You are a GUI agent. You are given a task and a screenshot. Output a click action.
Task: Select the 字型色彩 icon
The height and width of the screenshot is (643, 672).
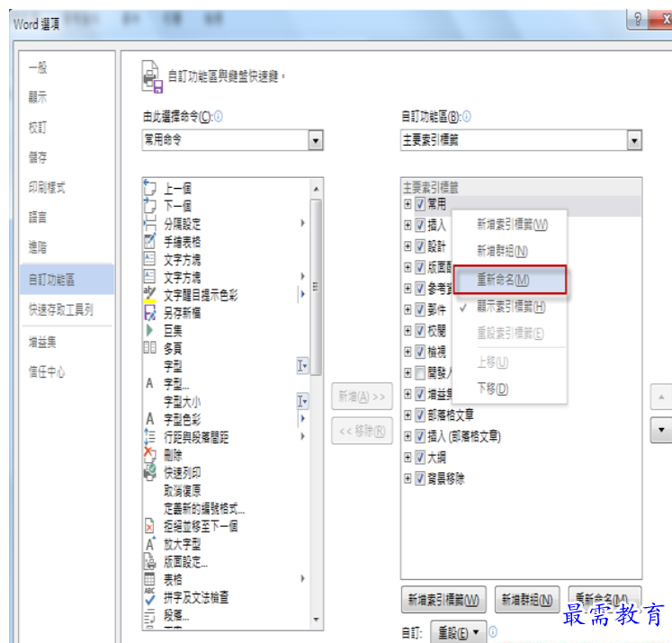point(149,418)
